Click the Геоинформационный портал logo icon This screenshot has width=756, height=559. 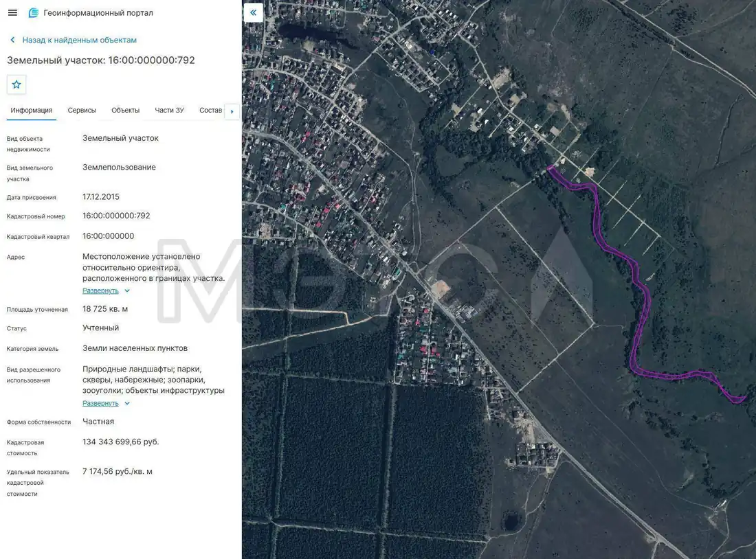coord(33,13)
